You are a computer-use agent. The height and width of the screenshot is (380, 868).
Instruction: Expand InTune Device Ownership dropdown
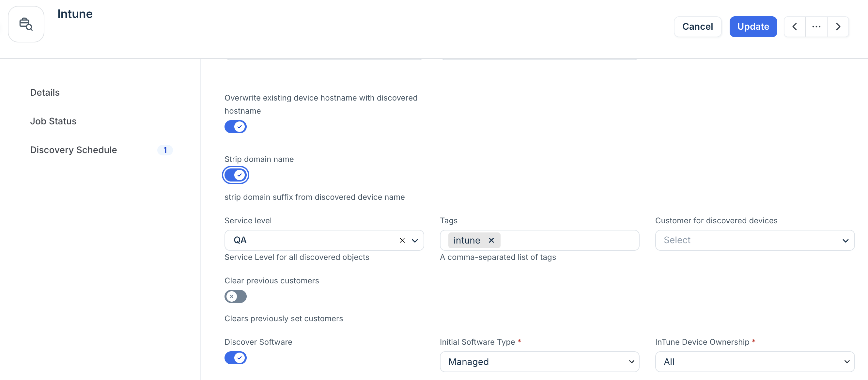click(x=755, y=362)
